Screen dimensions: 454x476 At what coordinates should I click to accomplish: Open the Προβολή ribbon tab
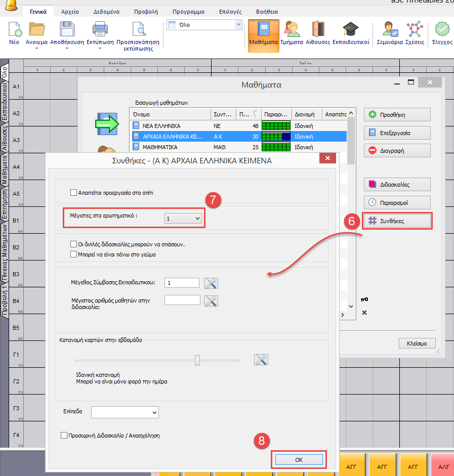point(146,11)
